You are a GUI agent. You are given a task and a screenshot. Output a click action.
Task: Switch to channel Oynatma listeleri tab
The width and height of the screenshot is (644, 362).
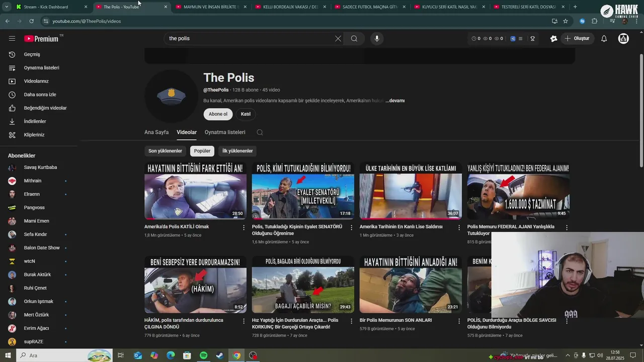pos(225,132)
